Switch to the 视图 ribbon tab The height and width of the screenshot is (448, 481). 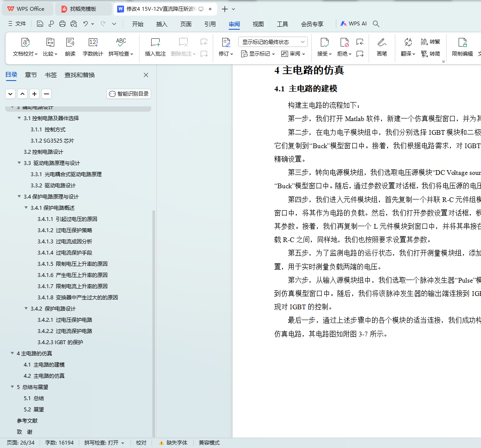(258, 24)
